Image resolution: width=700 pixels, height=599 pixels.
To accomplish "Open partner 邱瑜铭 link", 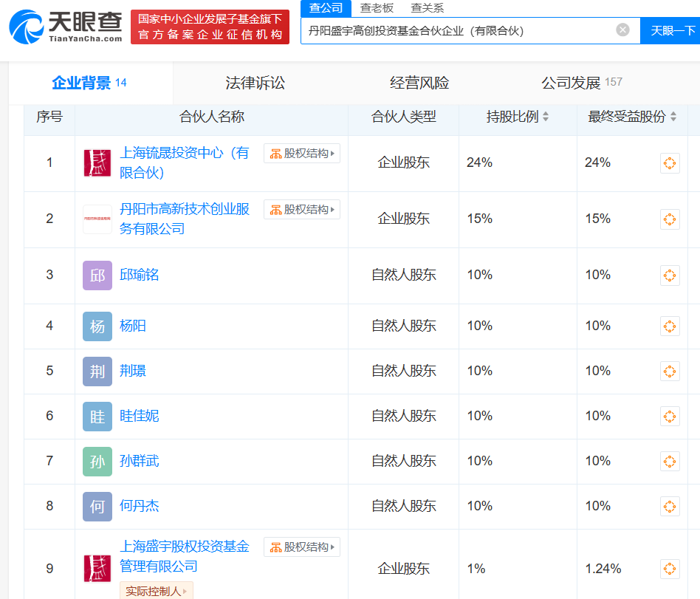I will tap(139, 275).
